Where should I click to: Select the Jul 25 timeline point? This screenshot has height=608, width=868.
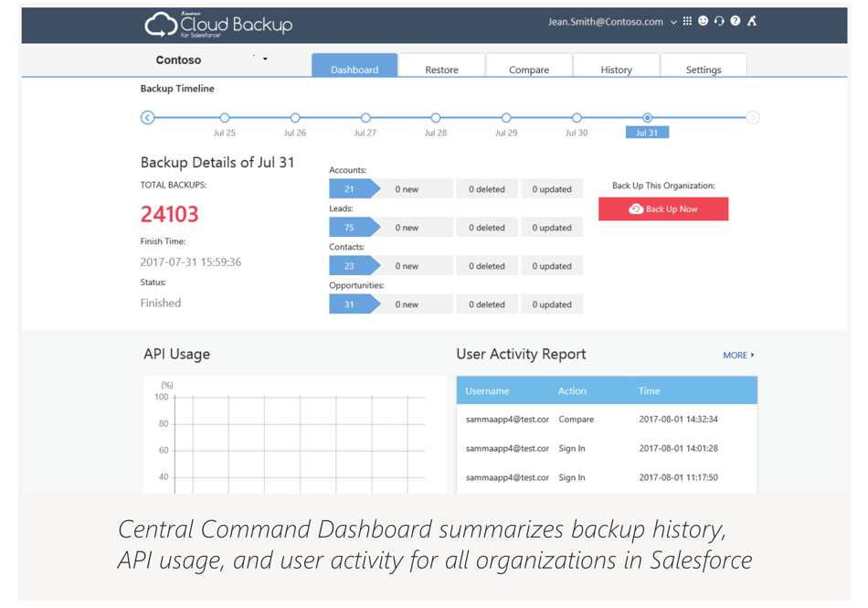tap(224, 117)
